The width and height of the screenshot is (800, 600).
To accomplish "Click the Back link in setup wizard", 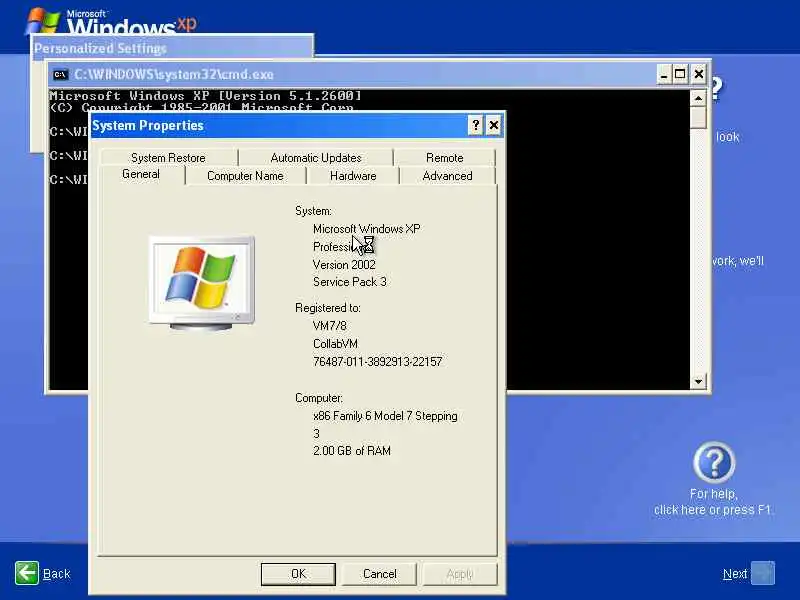I will [x=57, y=574].
